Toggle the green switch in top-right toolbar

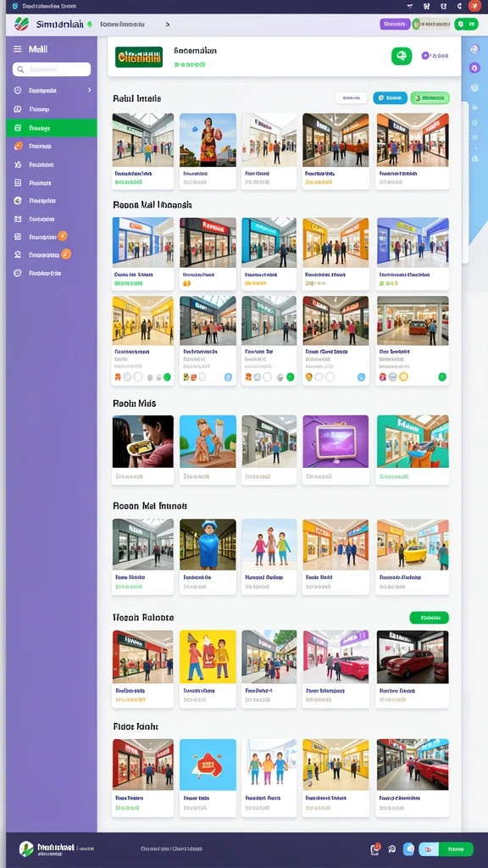pos(466,24)
